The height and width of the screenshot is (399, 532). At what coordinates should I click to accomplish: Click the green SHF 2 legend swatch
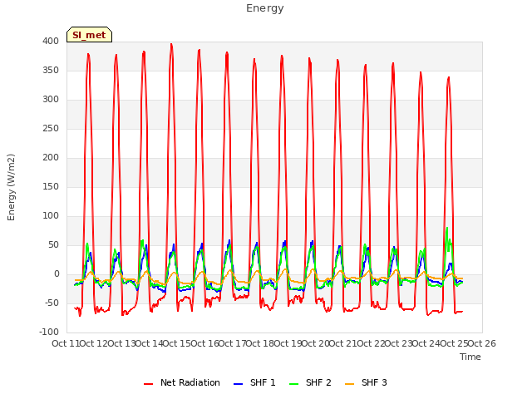pos(293,384)
